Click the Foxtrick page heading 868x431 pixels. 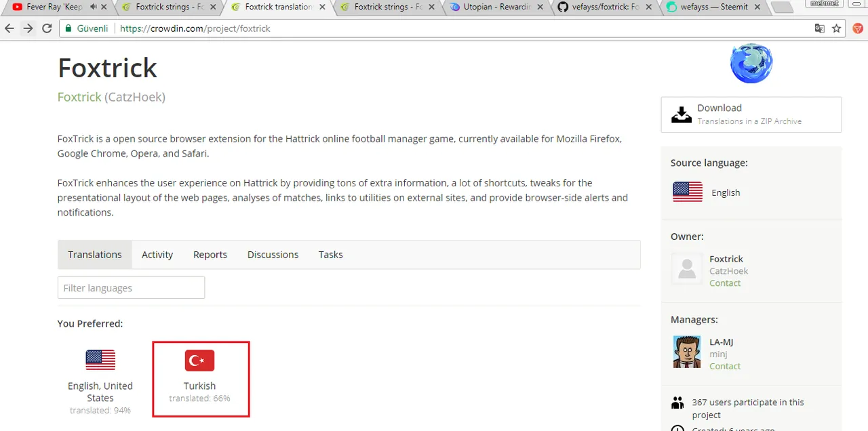coord(107,68)
